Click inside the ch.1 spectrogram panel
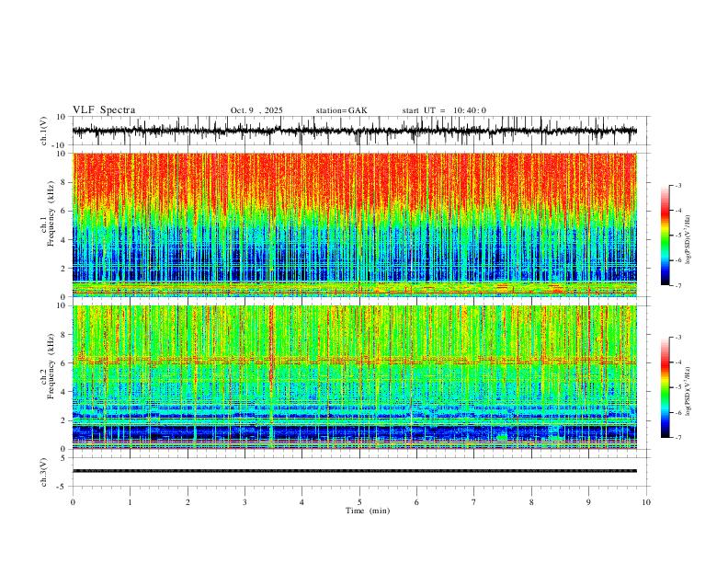This screenshot has width=728, height=563. click(355, 224)
